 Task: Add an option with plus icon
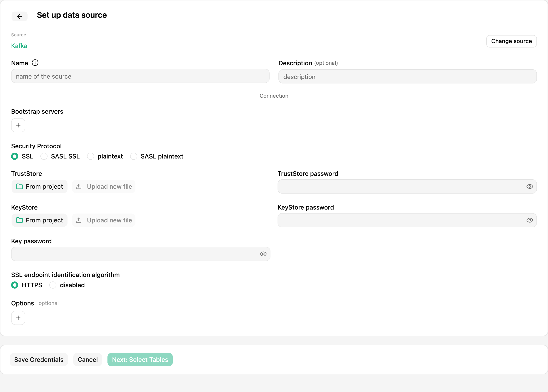(18, 318)
